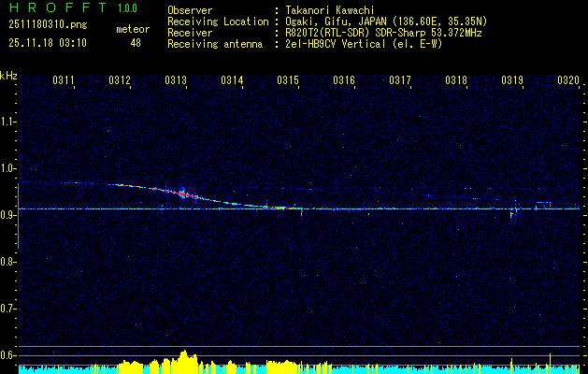Click the 0.7 kHz frequency axis label
The width and height of the screenshot is (588, 374).
pyautogui.click(x=7, y=309)
